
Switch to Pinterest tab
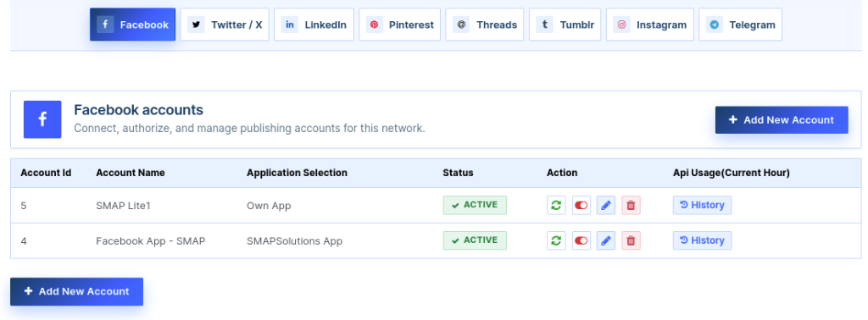point(400,25)
